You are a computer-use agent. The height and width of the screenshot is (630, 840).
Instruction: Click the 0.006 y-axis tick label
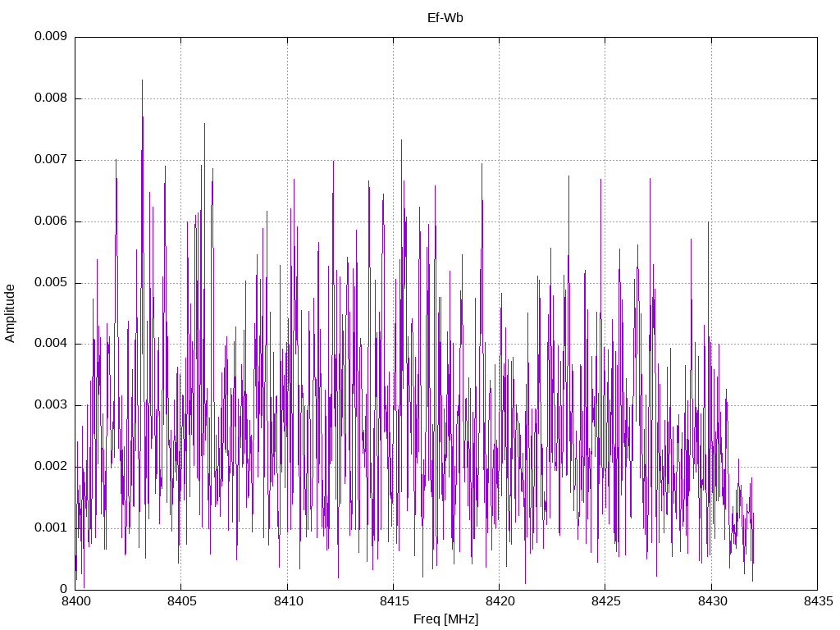(51, 221)
